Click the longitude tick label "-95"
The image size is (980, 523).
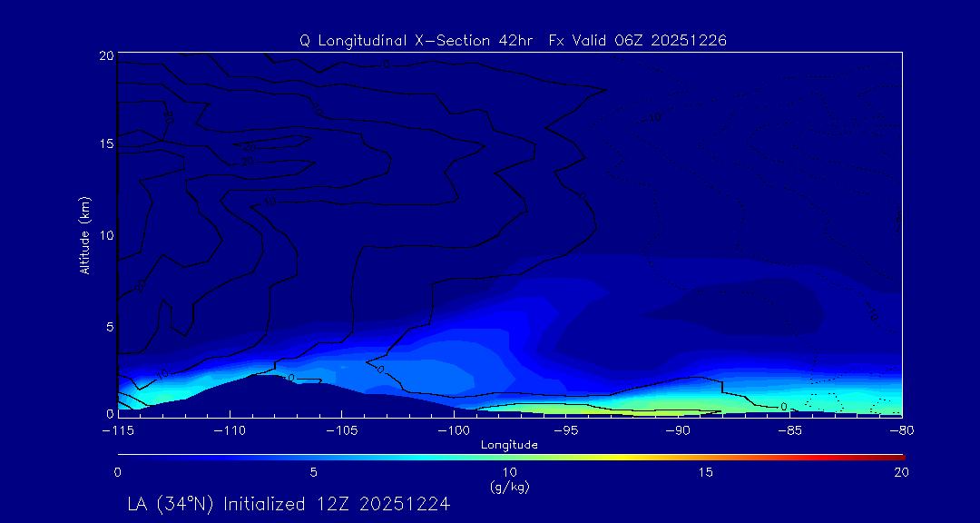click(566, 431)
